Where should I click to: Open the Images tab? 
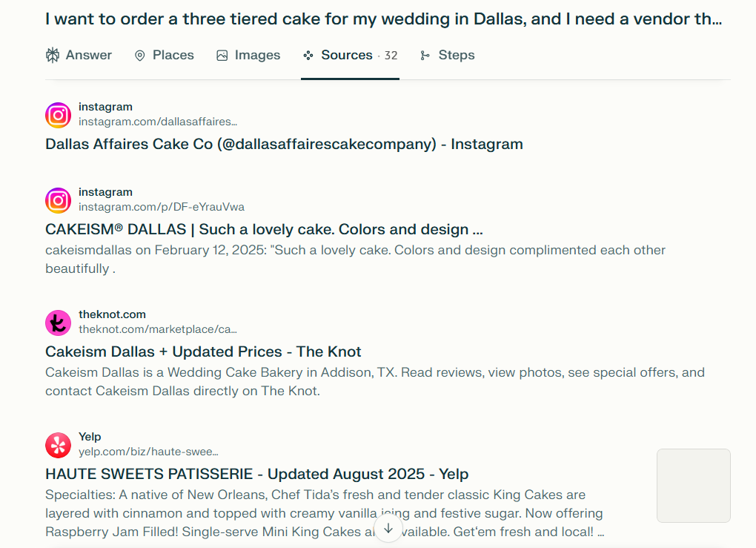click(x=248, y=56)
